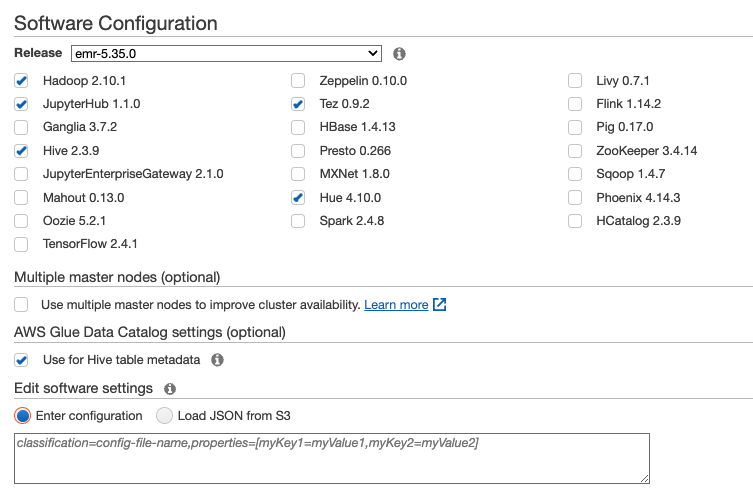Screen dimensions: 753x497
Task: Check the Sqoop 1.4.7 checkbox
Action: point(575,174)
